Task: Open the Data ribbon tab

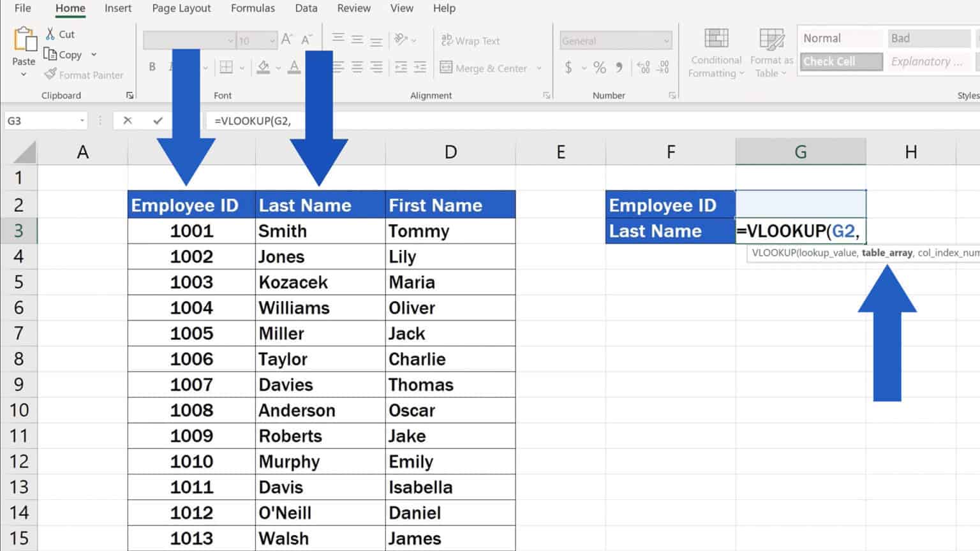Action: (306, 8)
